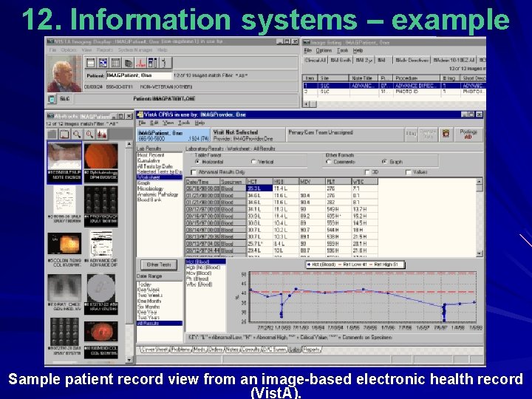The width and height of the screenshot is (532, 399).
Task: Click the red magnifier icon in Abstracts toolbar
Action: tap(89, 134)
